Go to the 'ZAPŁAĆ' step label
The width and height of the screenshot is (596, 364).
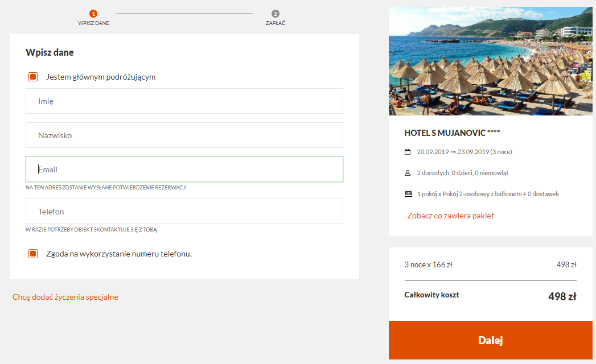(276, 23)
